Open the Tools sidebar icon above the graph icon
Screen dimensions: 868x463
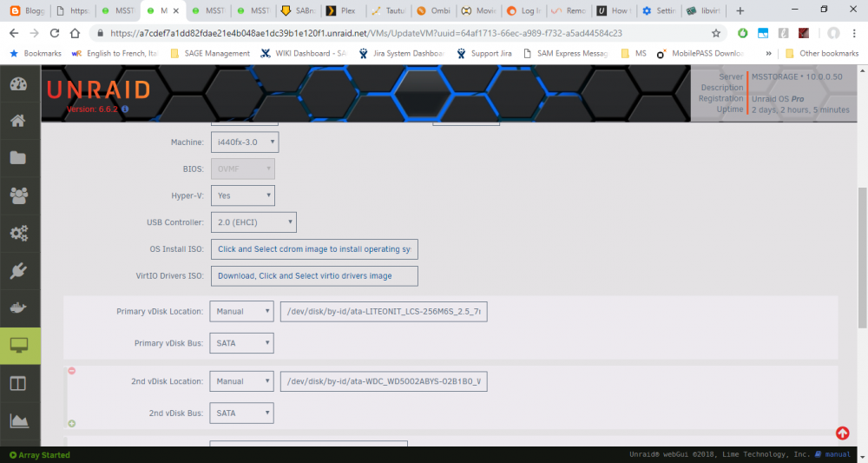[x=18, y=383]
